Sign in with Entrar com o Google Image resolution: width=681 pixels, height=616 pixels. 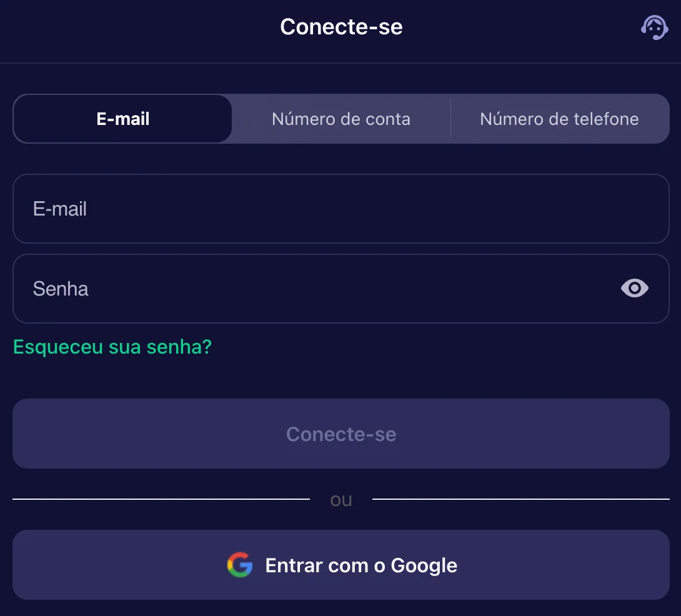tap(341, 565)
